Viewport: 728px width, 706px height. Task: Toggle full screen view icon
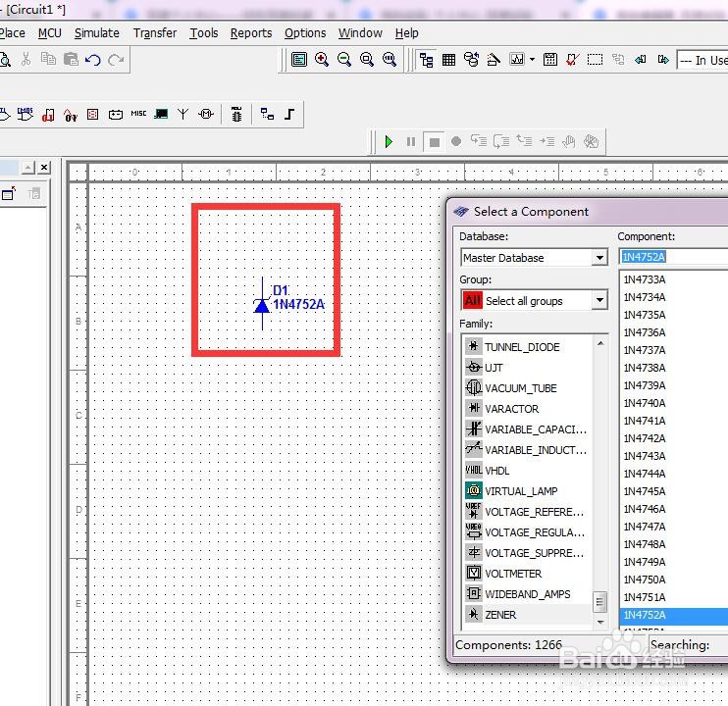(299, 60)
